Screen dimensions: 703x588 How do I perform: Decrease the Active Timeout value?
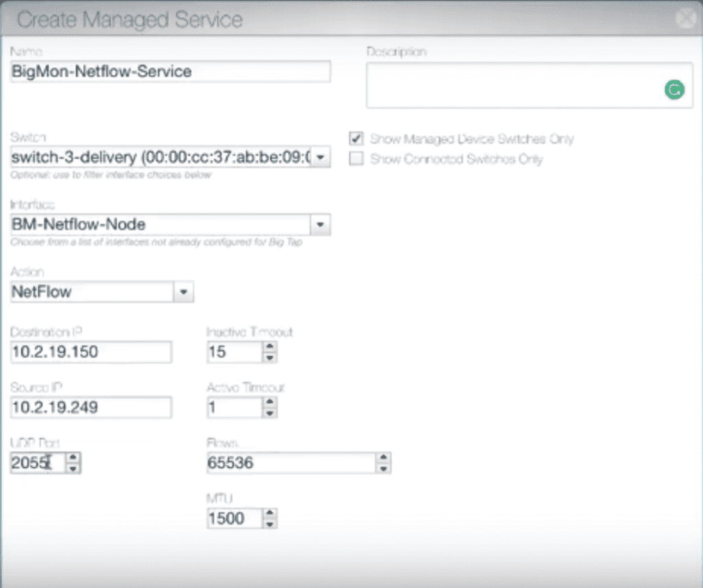pyautogui.click(x=269, y=413)
